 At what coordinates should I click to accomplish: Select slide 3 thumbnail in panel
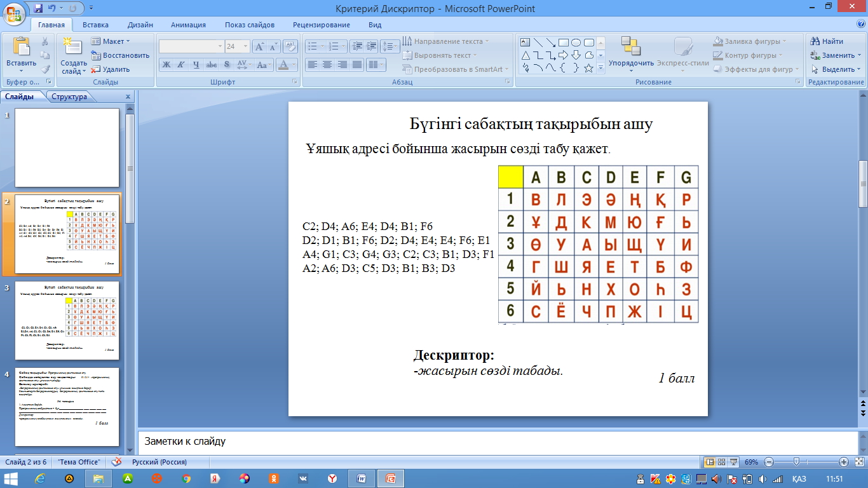click(67, 320)
